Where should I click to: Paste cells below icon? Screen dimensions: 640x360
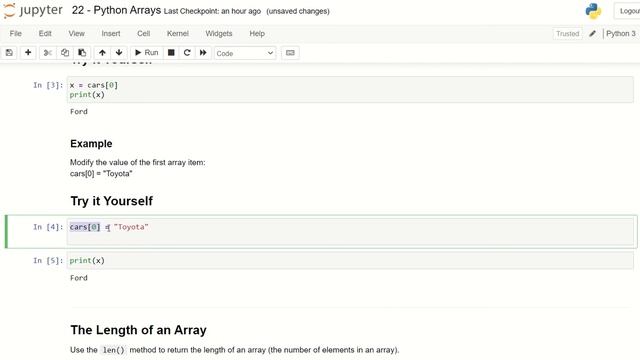(x=82, y=53)
